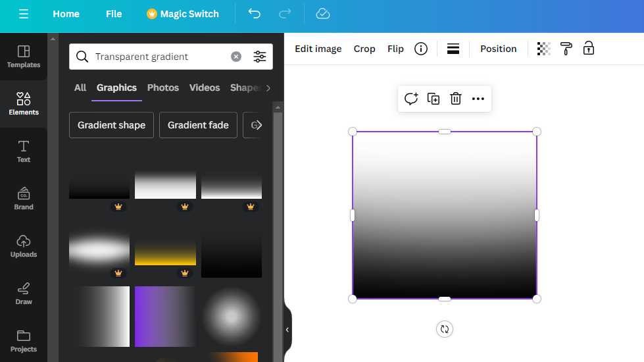The image size is (644, 362).
Task: Open image info icon
Action: coord(420,49)
